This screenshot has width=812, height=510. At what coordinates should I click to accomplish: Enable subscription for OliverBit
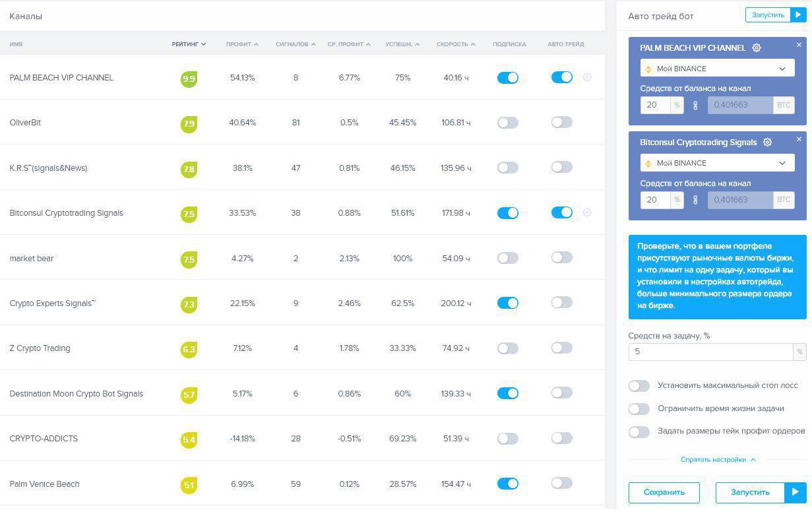[507, 123]
